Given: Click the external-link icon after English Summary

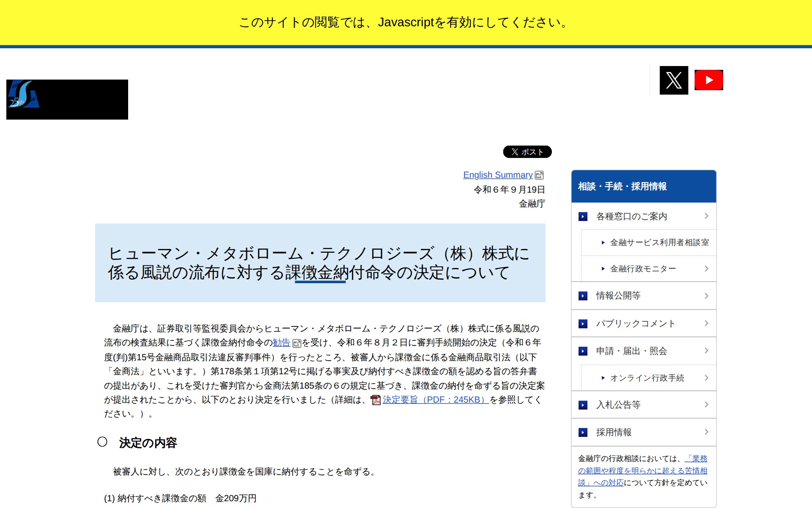Looking at the screenshot, I should pos(540,175).
